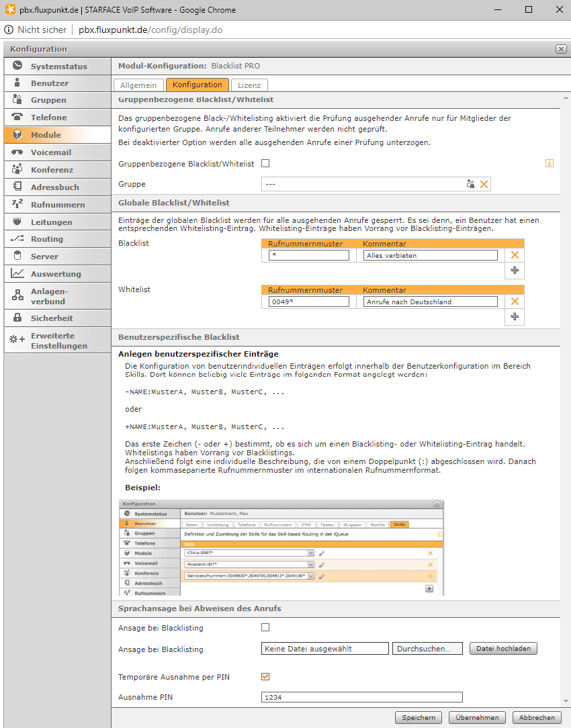The image size is (571, 728).
Task: Switch to the Lizenz tab
Action: 249,85
